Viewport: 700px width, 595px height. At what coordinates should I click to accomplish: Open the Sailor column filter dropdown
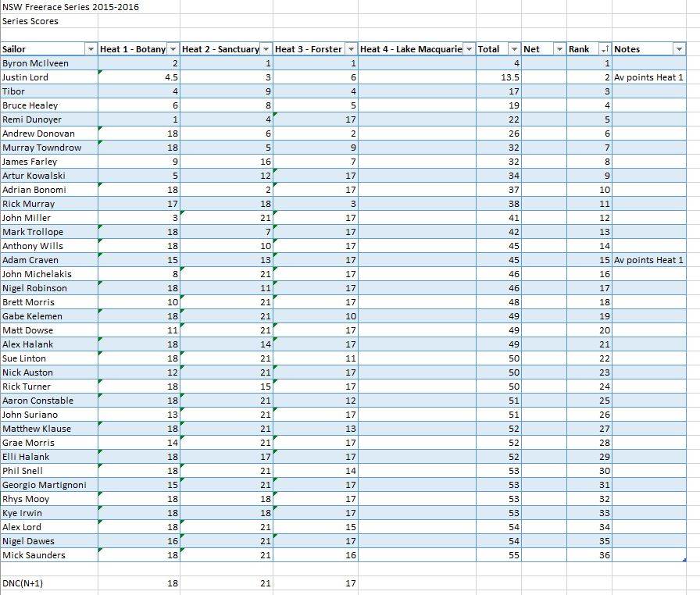(x=91, y=49)
